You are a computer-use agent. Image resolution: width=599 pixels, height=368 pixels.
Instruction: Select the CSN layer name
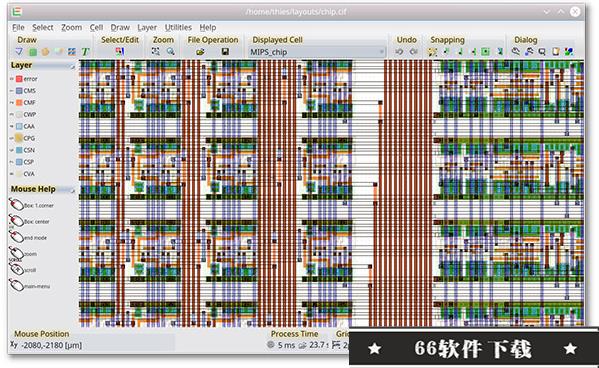[x=29, y=150]
